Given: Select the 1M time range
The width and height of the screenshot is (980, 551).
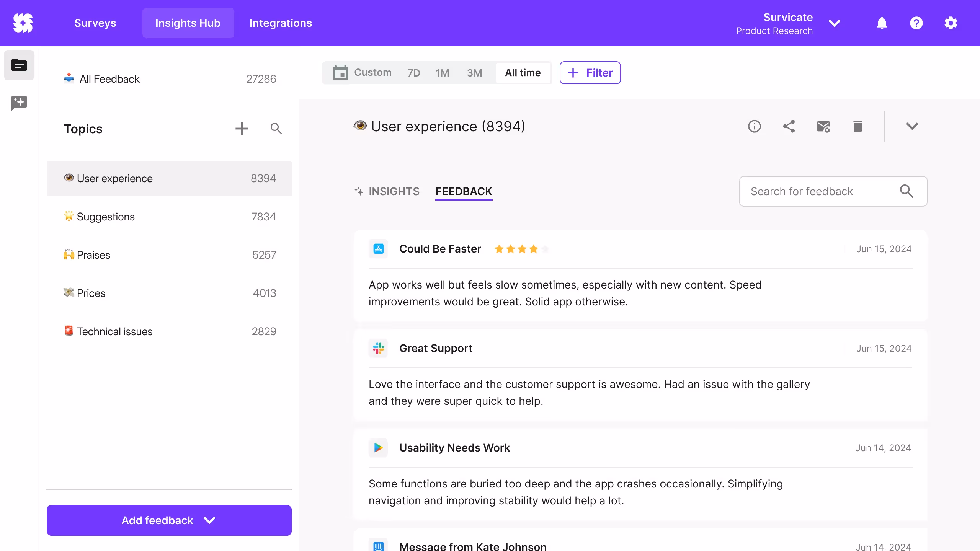Looking at the screenshot, I should tap(442, 73).
